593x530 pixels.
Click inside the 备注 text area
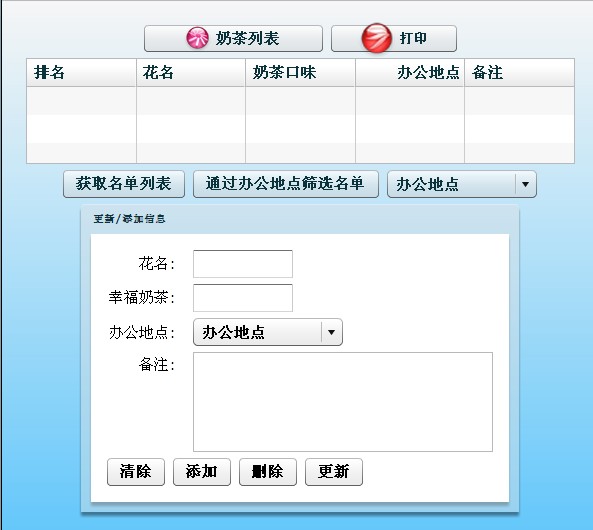[343, 402]
